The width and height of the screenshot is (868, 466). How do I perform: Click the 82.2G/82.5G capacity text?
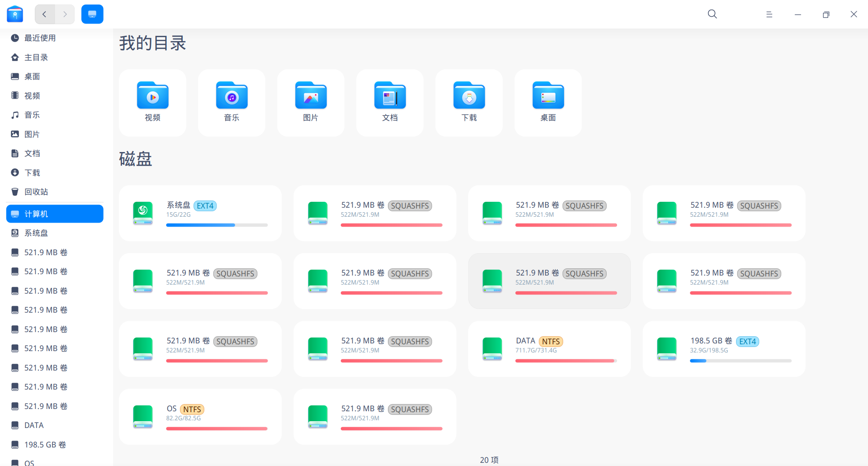click(184, 418)
